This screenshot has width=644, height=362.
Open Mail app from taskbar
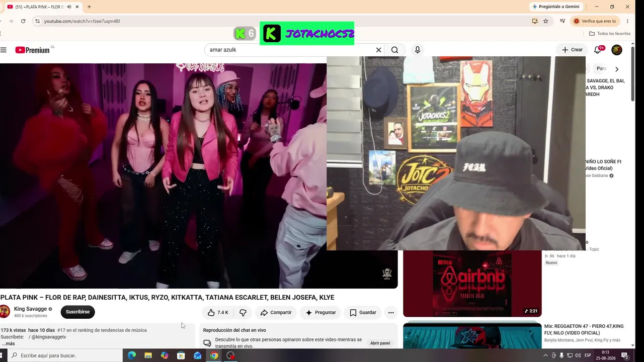pos(197,355)
